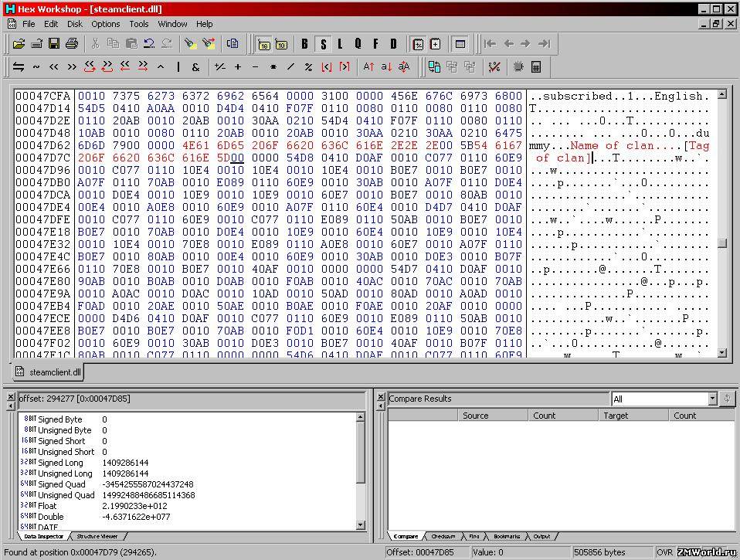Open the File menu

coord(29,24)
